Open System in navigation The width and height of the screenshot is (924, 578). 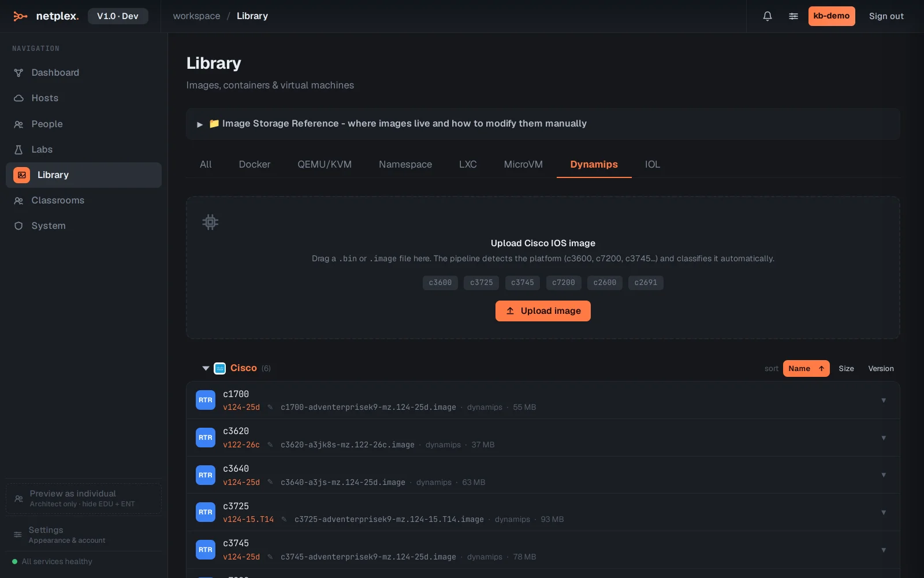pos(84,226)
